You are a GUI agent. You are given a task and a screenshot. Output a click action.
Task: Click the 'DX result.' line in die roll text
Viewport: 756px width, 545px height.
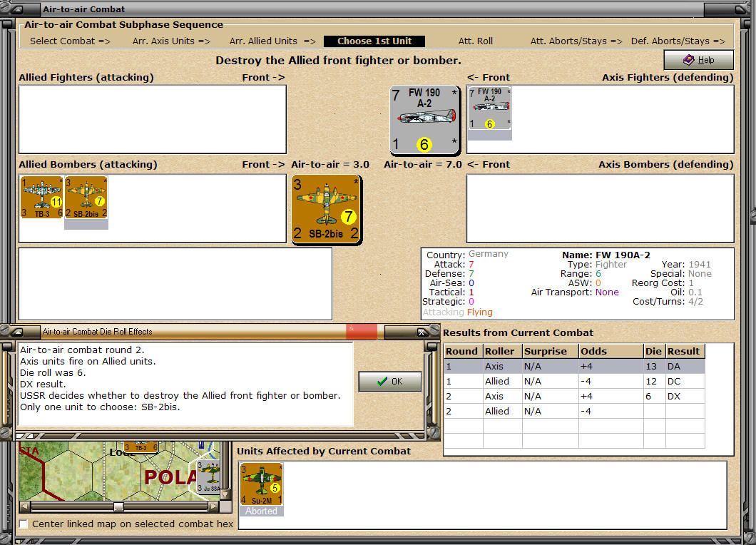tap(43, 384)
